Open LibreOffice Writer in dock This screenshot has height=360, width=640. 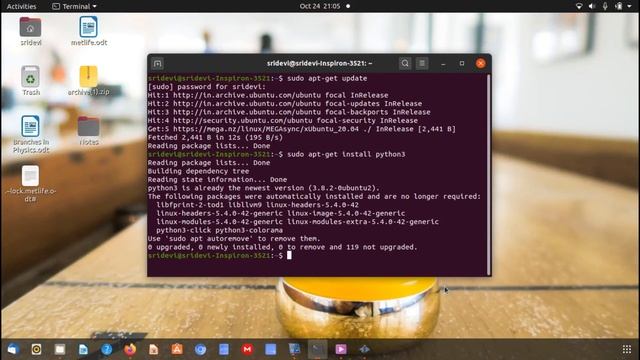(83, 349)
